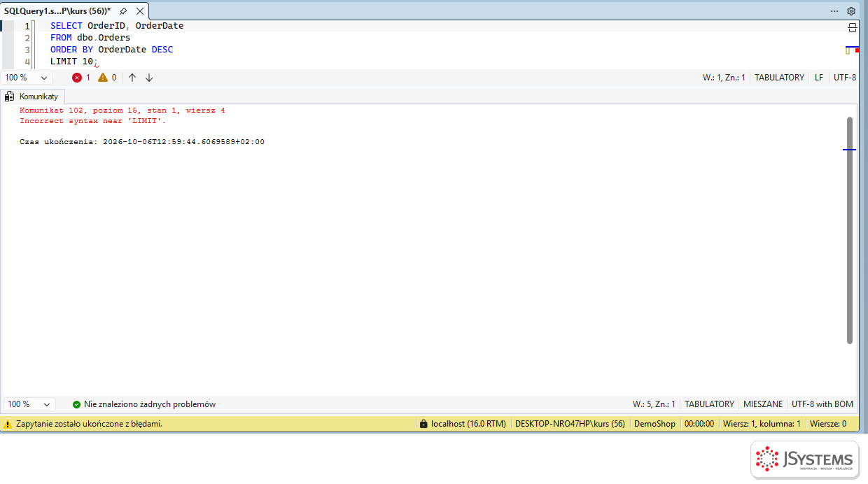Click 'localhost (16.0 RTM)' in status bar
This screenshot has height=484, width=868.
click(468, 424)
